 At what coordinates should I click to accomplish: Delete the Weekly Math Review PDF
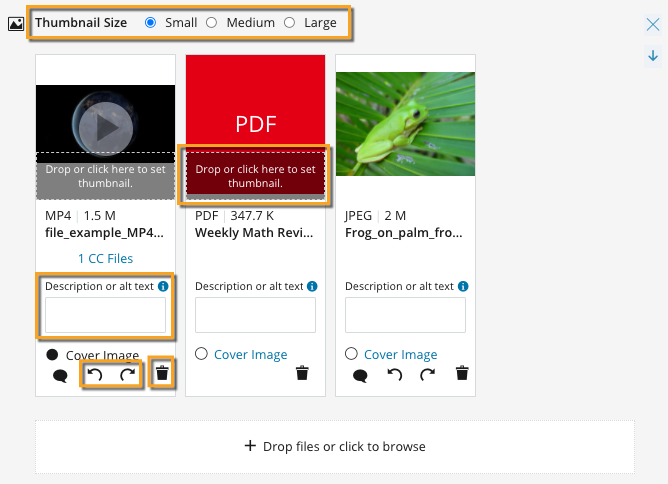tap(302, 374)
